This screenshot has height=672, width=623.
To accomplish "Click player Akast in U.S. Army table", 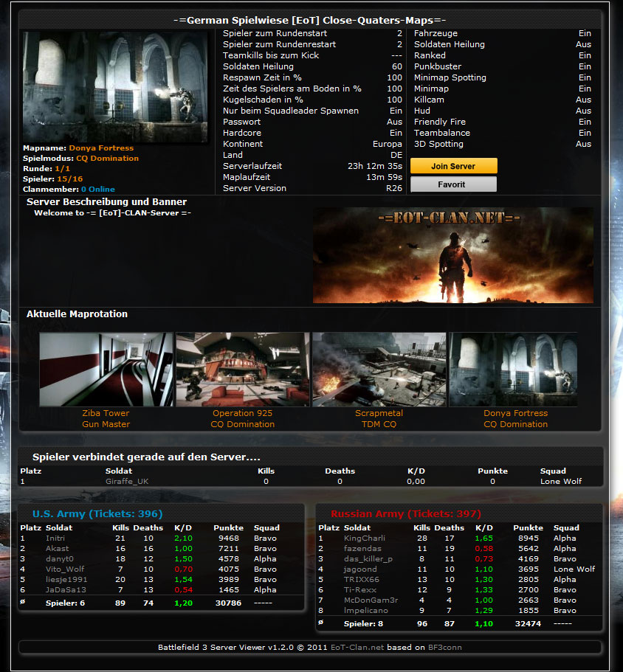I will click(57, 548).
